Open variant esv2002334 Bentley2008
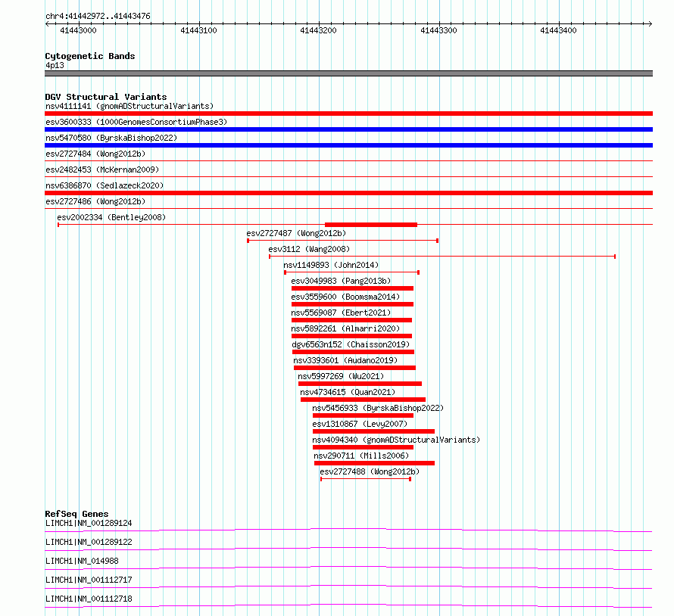Screen dimensions: 674x616 [111, 217]
